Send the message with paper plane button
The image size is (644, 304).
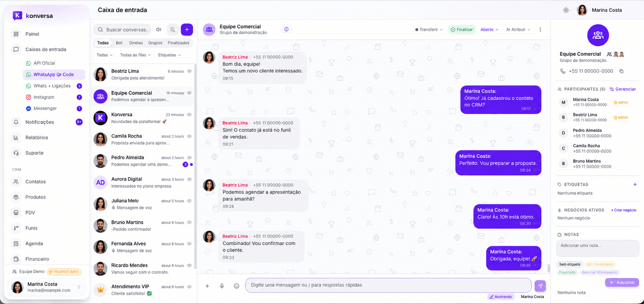click(x=540, y=286)
